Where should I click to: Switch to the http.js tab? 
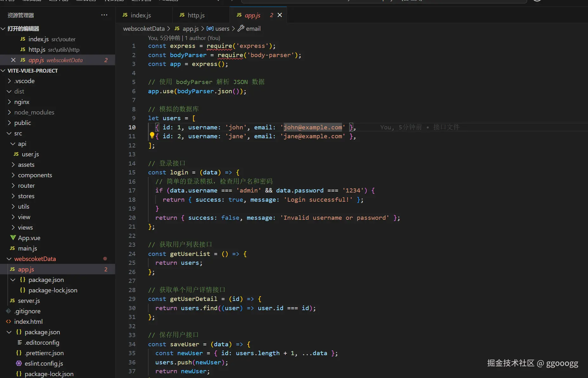196,15
